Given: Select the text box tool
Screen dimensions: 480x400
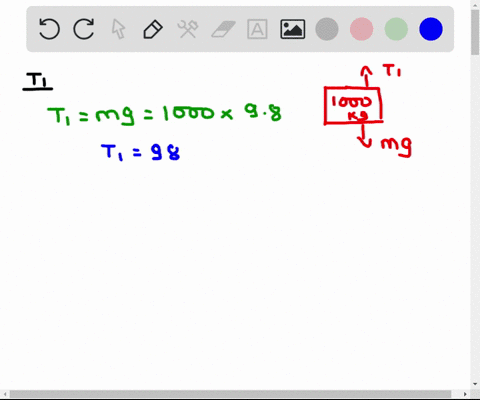Looking at the screenshot, I should tap(257, 29).
